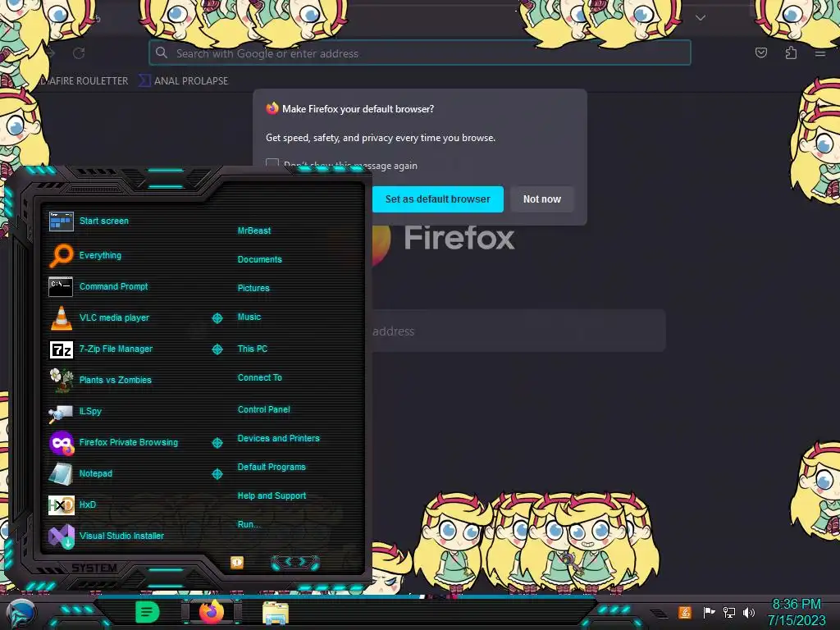
Task: Expand Notepad jump list arrow
Action: (x=217, y=474)
